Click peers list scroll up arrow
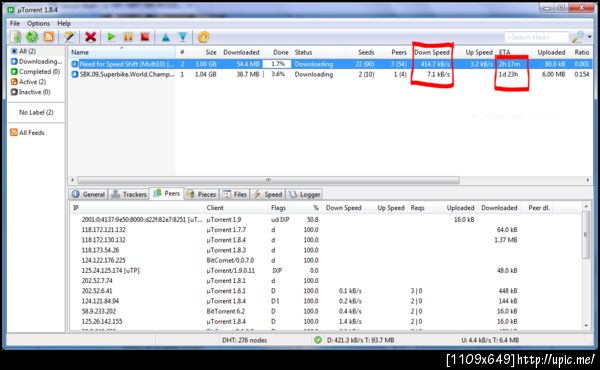This screenshot has height=370, width=600. tap(586, 207)
